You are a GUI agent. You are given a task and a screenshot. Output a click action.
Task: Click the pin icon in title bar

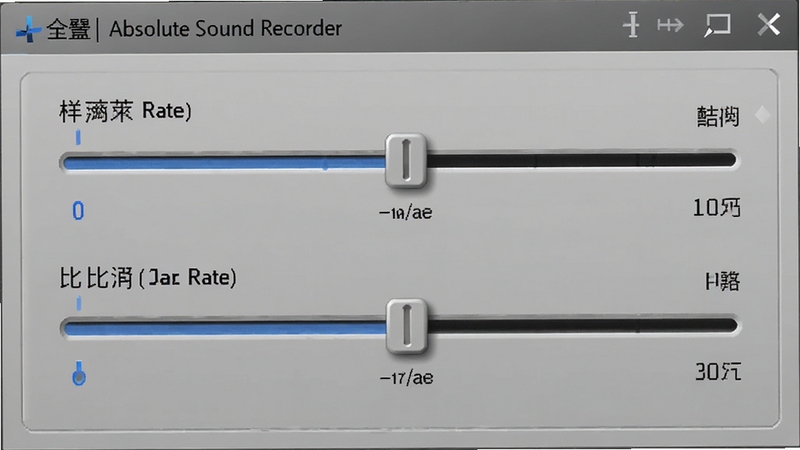click(x=632, y=24)
